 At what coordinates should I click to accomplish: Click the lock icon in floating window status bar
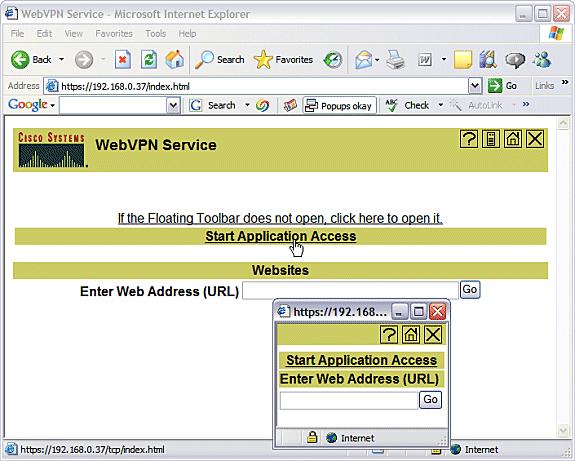point(312,437)
